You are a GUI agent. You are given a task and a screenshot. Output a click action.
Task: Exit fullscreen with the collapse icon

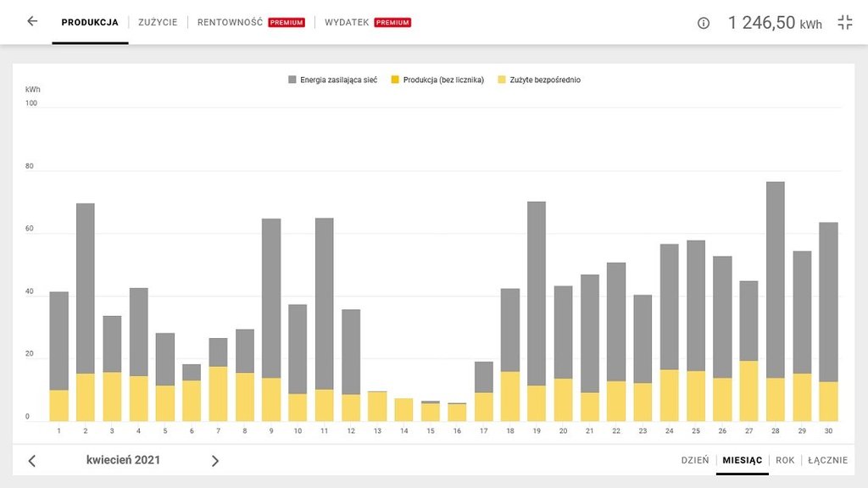point(844,23)
